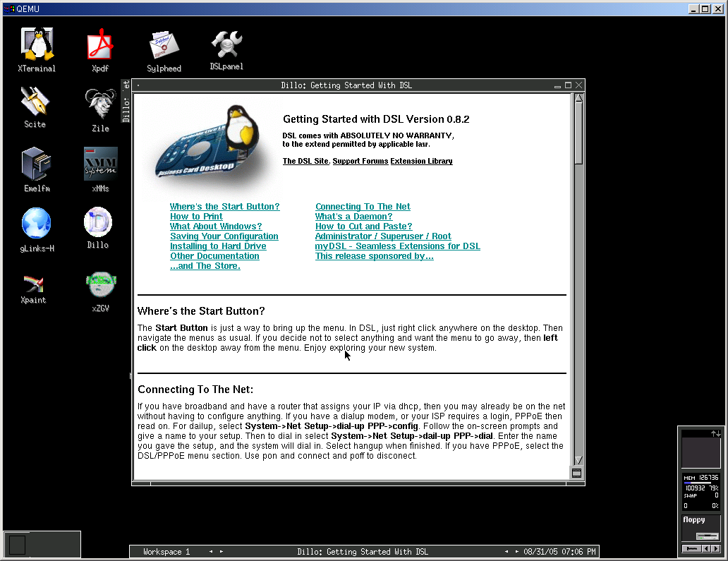Click the dock left arrow button
Image resolution: width=728 pixels, height=561 pixels.
[x=706, y=548]
